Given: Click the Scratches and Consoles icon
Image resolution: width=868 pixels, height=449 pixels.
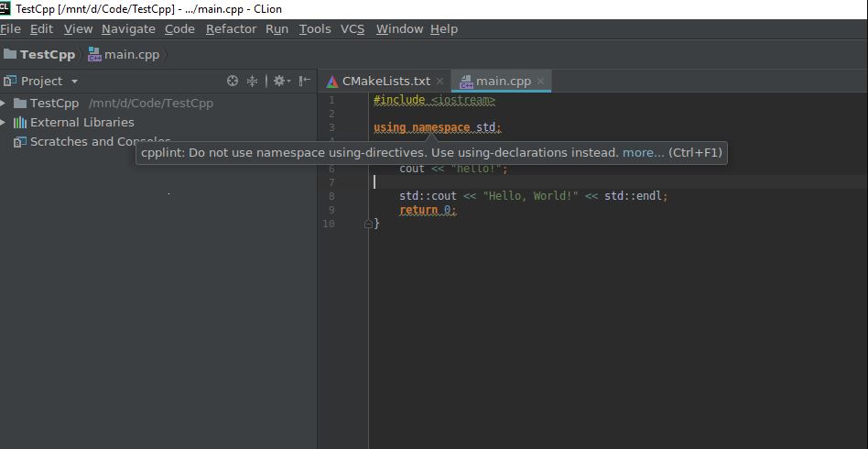Looking at the screenshot, I should coord(20,142).
